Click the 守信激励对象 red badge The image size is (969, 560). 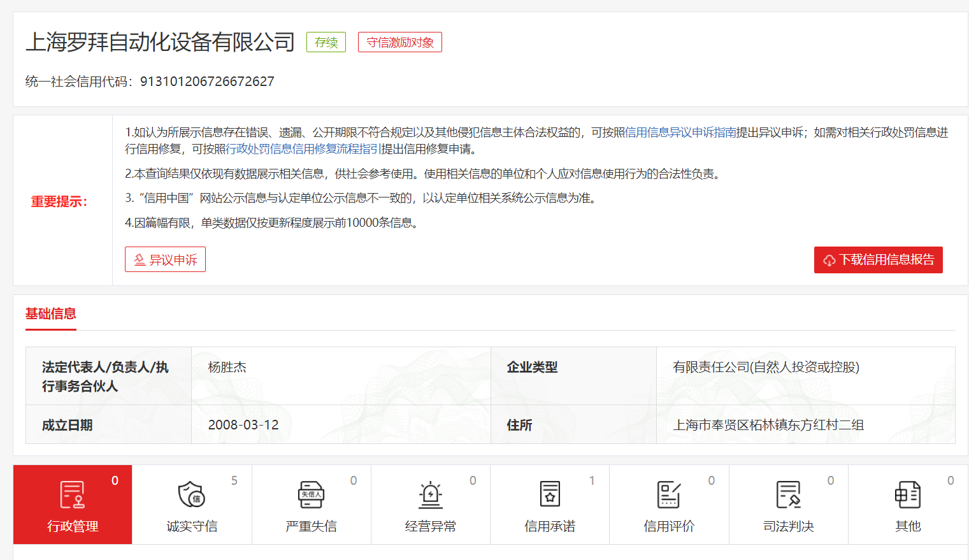(x=399, y=42)
